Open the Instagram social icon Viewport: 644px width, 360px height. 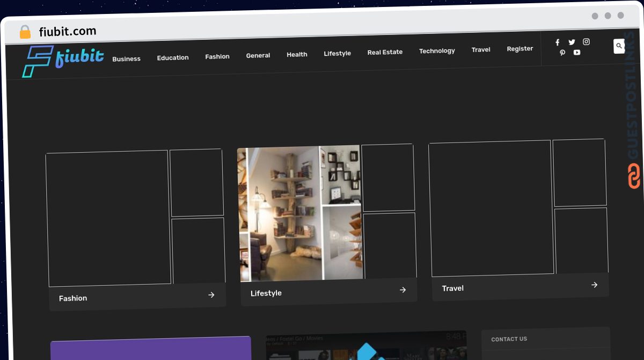(586, 41)
